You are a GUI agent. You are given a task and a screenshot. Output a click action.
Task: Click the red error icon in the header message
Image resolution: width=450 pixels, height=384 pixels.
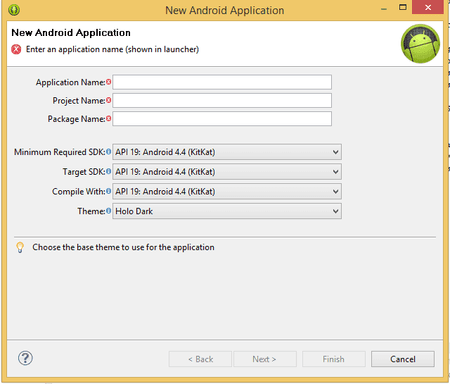tap(16, 49)
